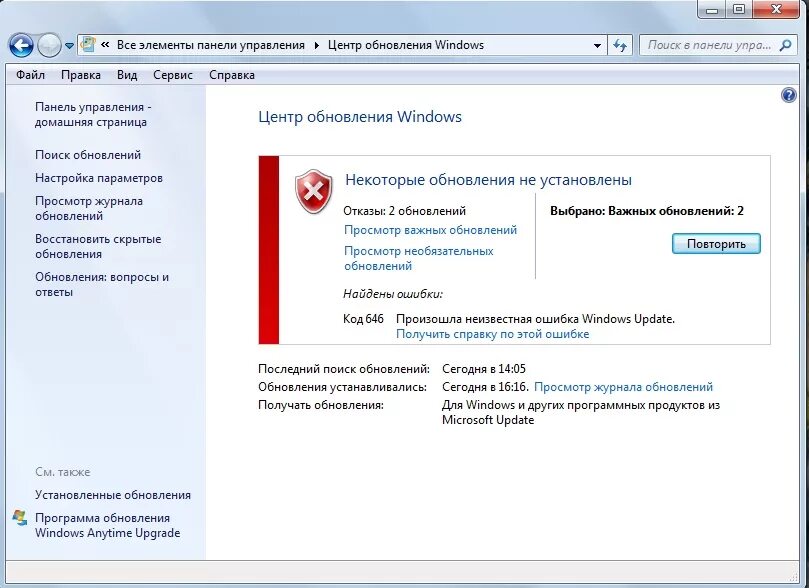Open 'Установленные обновления' link

[x=113, y=495]
